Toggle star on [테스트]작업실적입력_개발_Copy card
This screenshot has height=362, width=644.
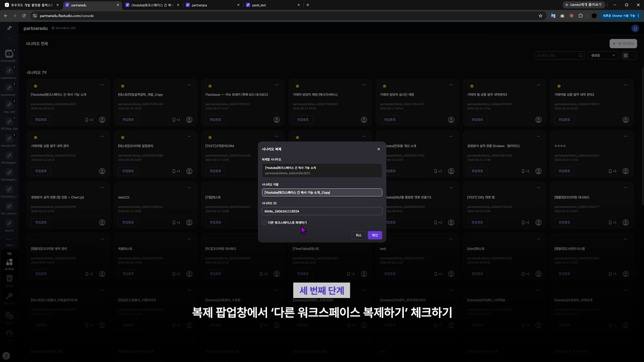pos(123,86)
